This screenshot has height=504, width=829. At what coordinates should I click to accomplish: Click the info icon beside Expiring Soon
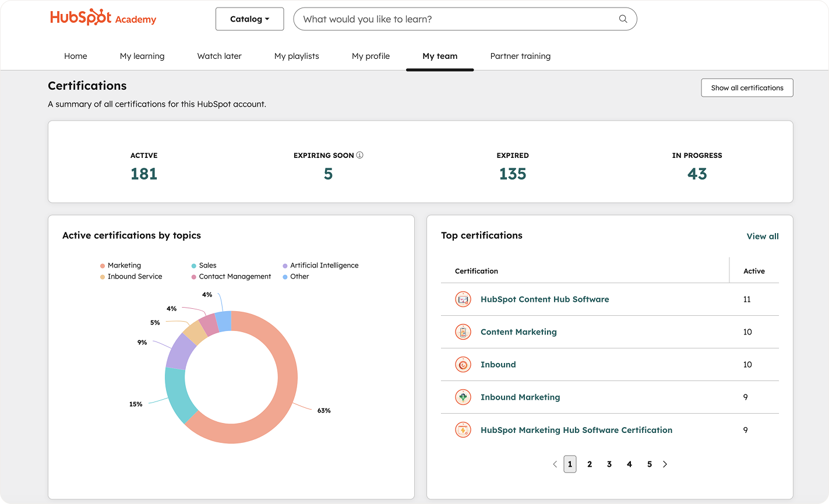(x=359, y=155)
